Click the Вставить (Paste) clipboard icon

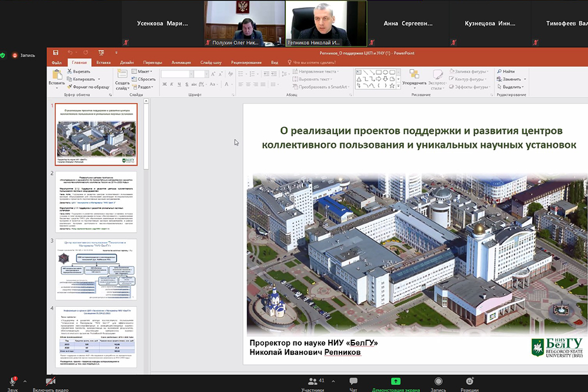(57, 75)
